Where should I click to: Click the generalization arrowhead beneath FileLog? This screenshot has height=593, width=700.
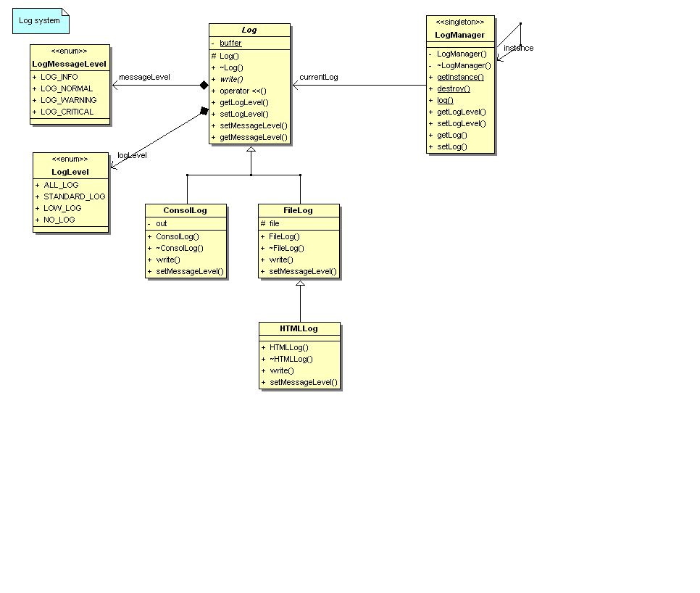click(x=300, y=283)
